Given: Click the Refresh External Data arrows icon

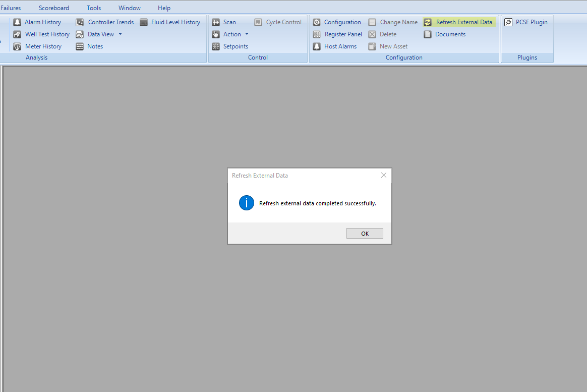Looking at the screenshot, I should [428, 23].
